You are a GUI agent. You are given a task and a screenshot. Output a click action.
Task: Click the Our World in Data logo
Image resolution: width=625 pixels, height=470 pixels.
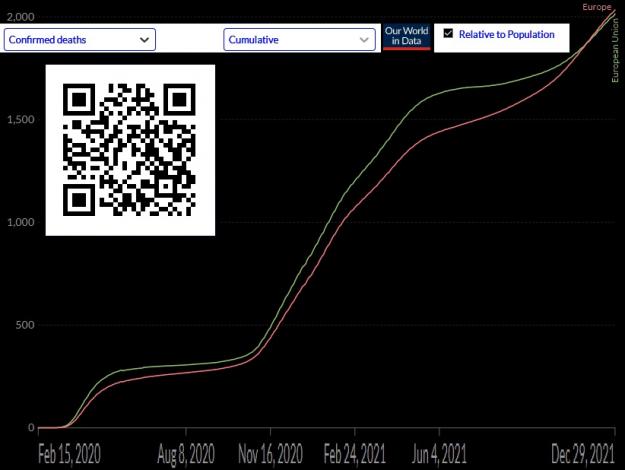pos(407,37)
